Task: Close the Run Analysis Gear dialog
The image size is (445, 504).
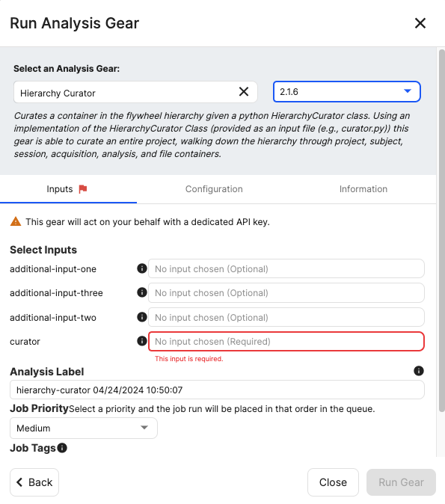Action: point(420,23)
